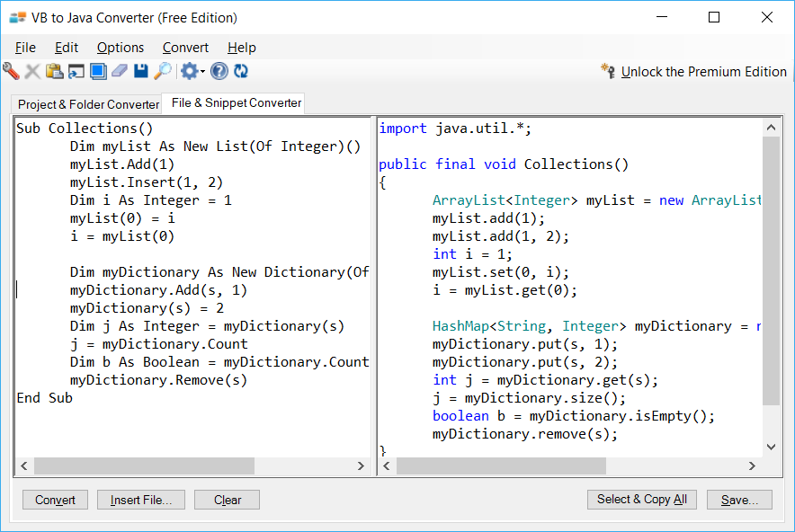Maximize the VB to Java Converter window

click(714, 18)
